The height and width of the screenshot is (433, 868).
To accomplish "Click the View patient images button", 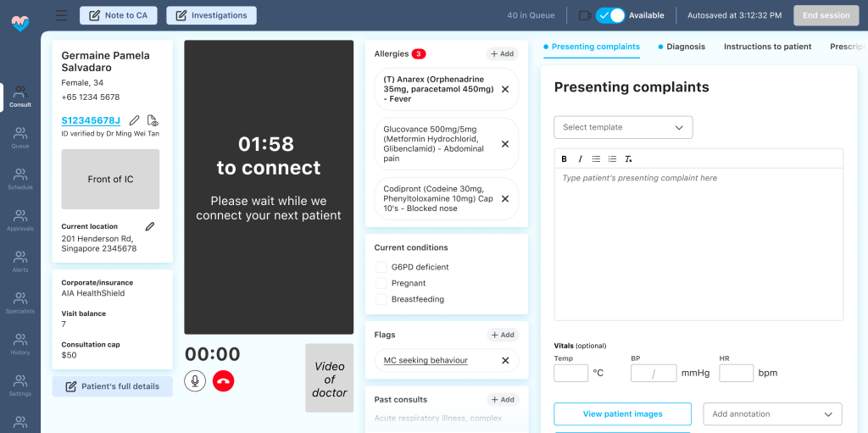I will pos(622,414).
